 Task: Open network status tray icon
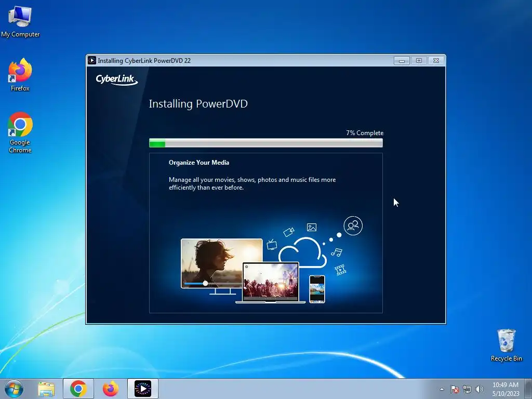point(467,389)
